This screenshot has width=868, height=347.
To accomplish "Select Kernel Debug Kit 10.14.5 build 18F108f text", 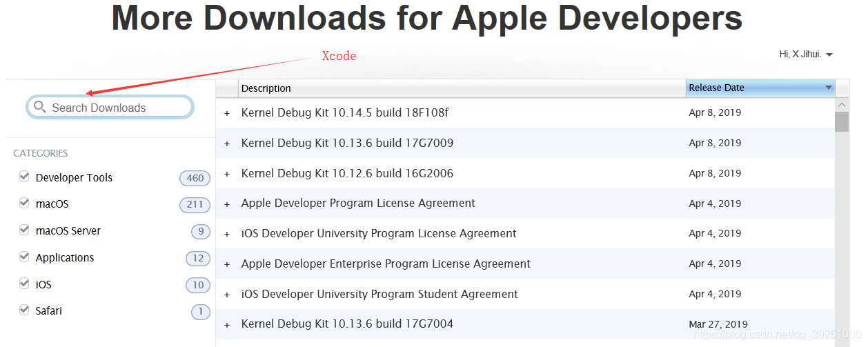I will point(345,112).
